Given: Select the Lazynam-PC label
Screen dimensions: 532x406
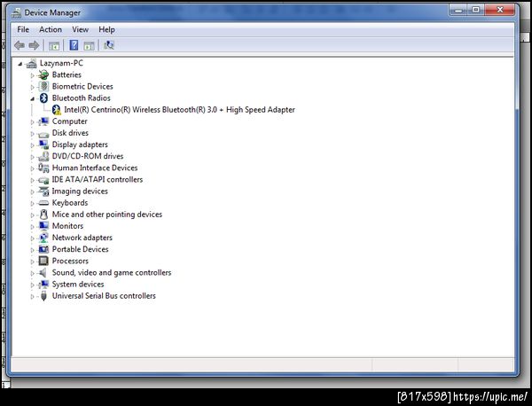Looking at the screenshot, I should click(61, 63).
